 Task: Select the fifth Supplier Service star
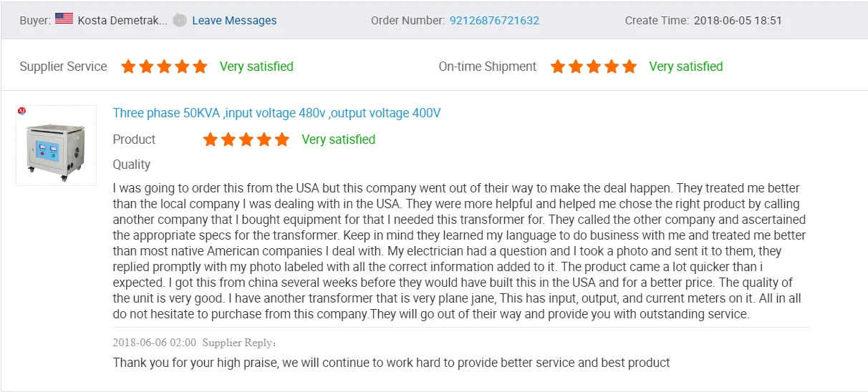(x=200, y=67)
